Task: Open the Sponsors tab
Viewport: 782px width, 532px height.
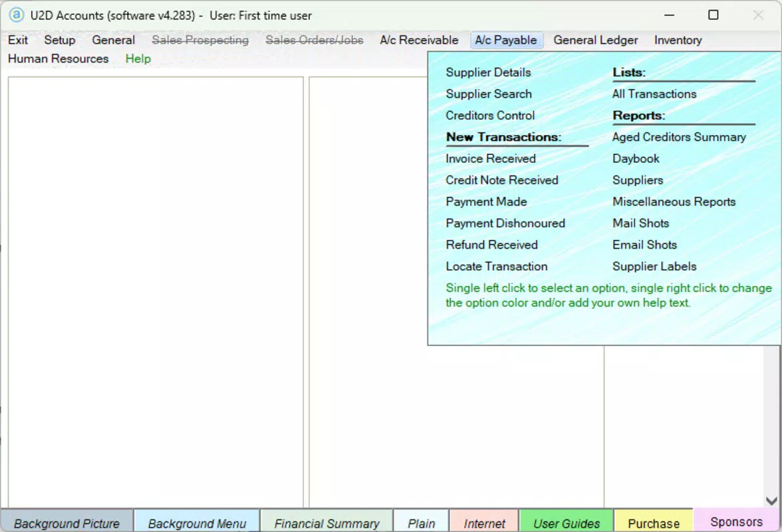Action: (x=737, y=521)
